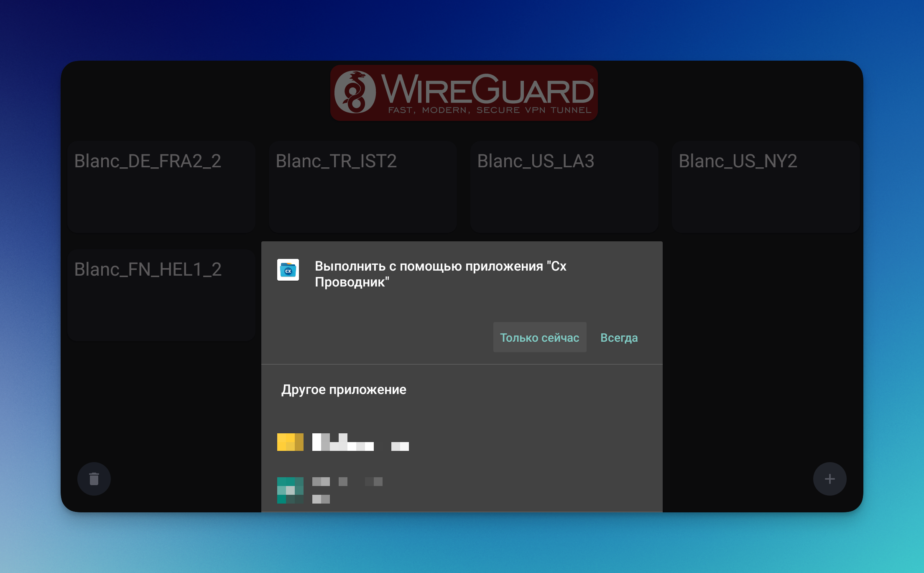Click the 'Fast, modern, secure VPN tunnel' tagline
This screenshot has height=573, width=924.
coord(490,110)
